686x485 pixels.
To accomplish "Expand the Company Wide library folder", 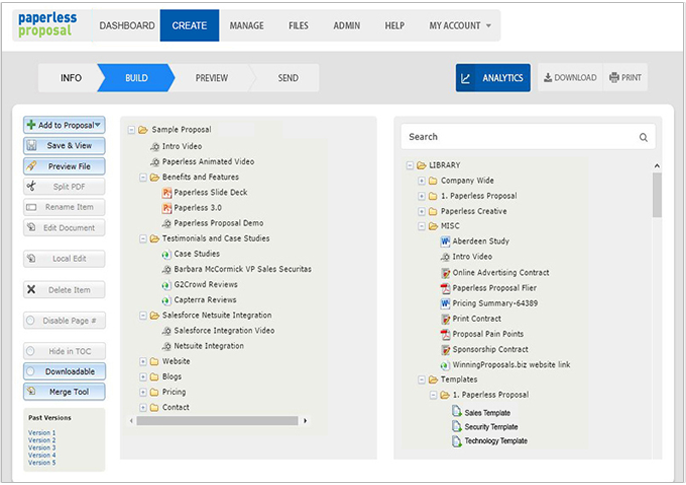I will pos(421,181).
